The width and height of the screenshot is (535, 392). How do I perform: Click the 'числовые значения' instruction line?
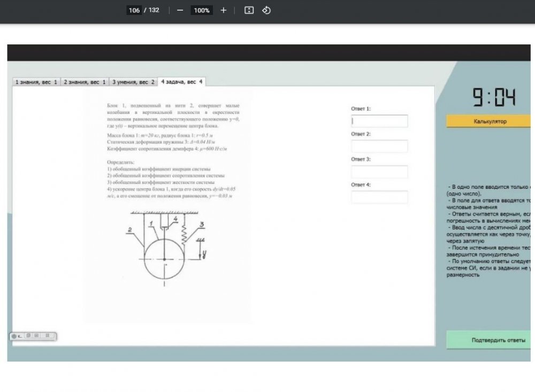tap(472, 207)
